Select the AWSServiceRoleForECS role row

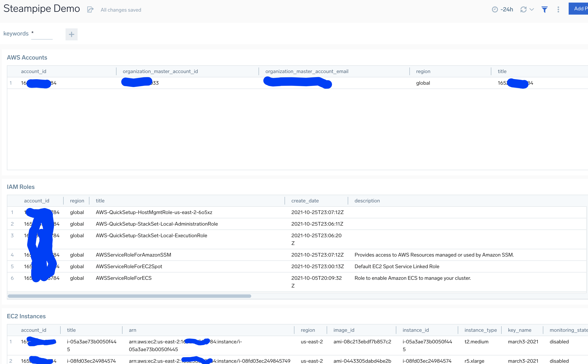tap(124, 278)
